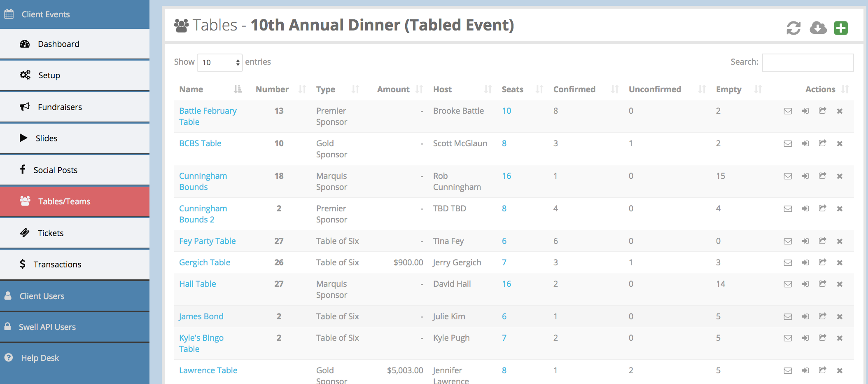Click the refresh tables icon
868x384 pixels.
793,28
